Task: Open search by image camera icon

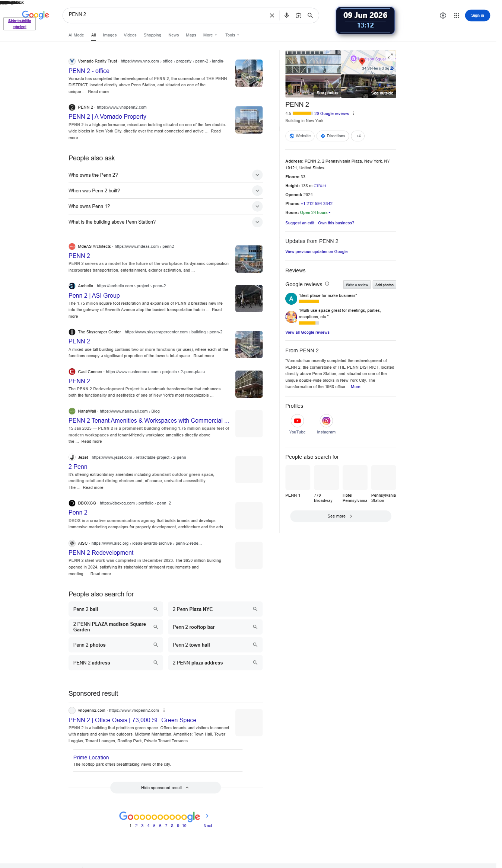Action: 298,16
